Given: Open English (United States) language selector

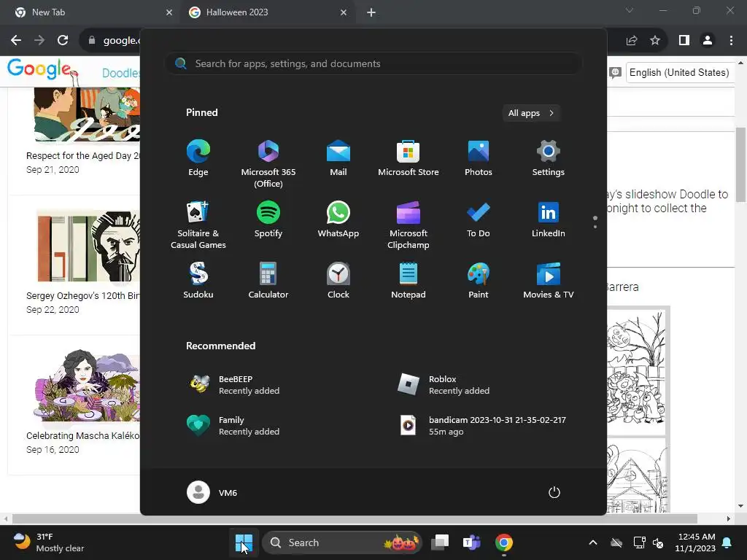Looking at the screenshot, I should [x=679, y=72].
